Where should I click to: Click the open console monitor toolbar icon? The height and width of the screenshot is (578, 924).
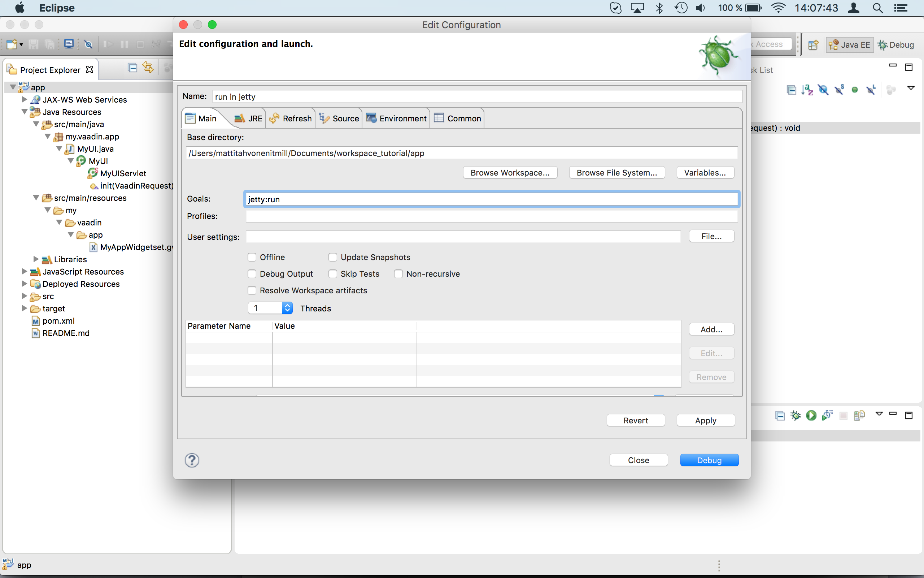click(x=69, y=44)
